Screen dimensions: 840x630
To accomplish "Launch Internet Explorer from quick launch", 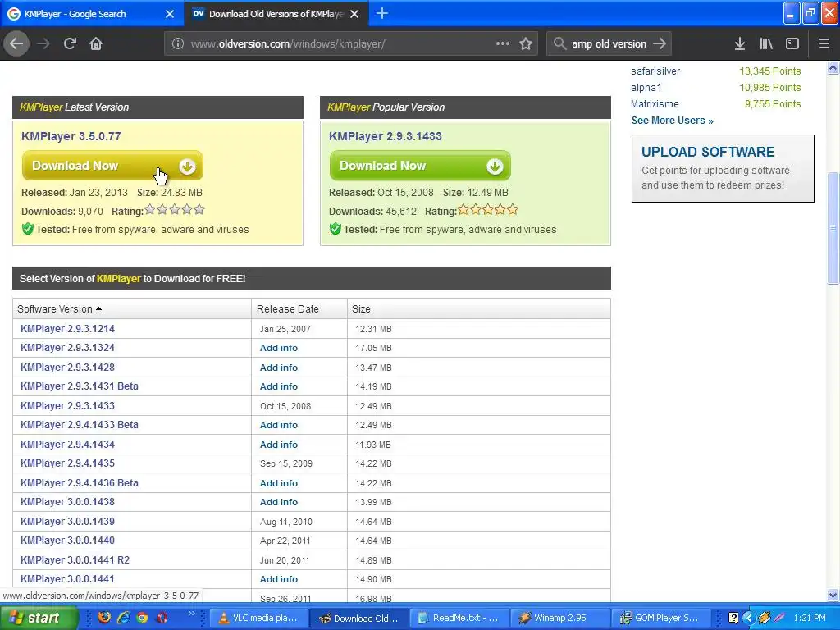I will (123, 618).
